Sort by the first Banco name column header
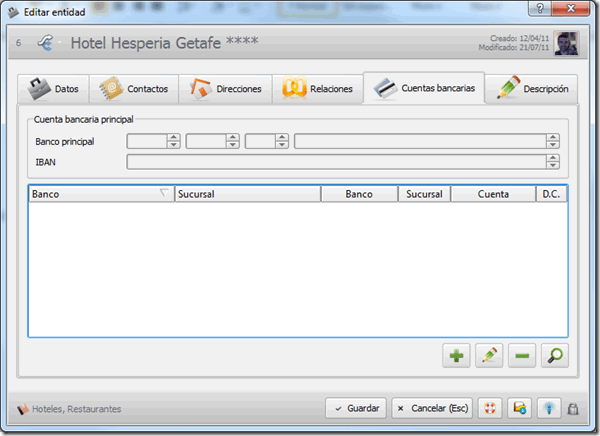The height and width of the screenshot is (436, 600). click(x=101, y=194)
